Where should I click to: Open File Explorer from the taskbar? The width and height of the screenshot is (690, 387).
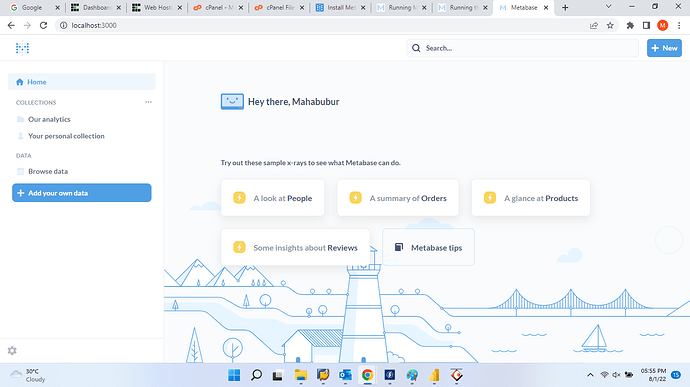click(x=301, y=375)
